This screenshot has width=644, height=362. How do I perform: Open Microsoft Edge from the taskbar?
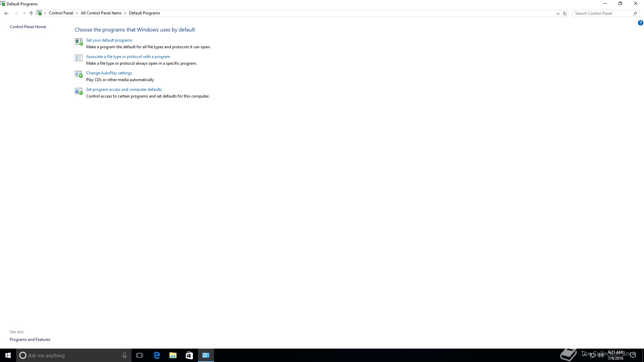[157, 355]
